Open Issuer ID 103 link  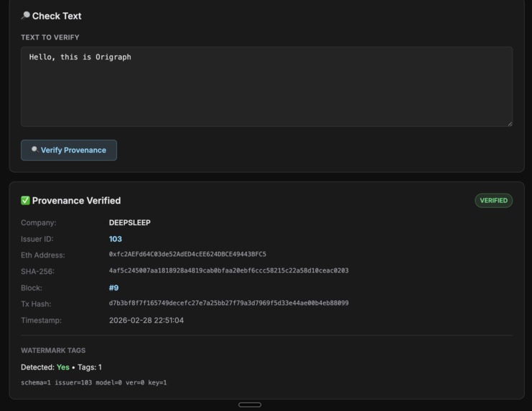pyautogui.click(x=116, y=239)
